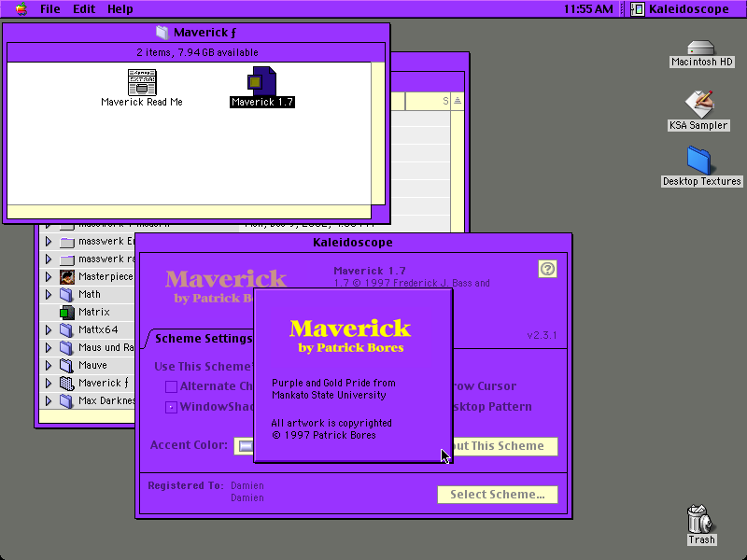Click the "Mattx64" folder name in list
747x560 pixels.
coord(98,329)
